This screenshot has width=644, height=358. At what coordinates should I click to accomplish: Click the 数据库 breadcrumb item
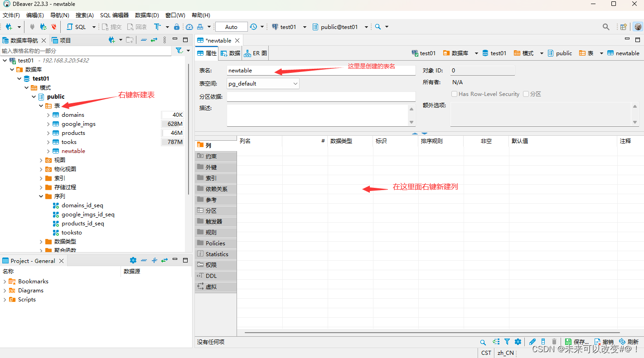pos(455,53)
